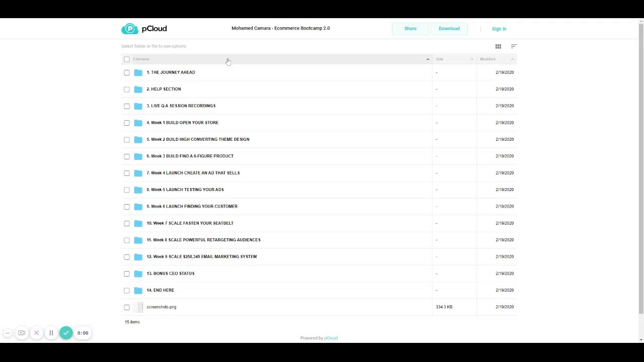The height and width of the screenshot is (362, 644).
Task: Click the Week 6 FINDING YOUR CUSTOMER folder icon
Action: pos(138,207)
